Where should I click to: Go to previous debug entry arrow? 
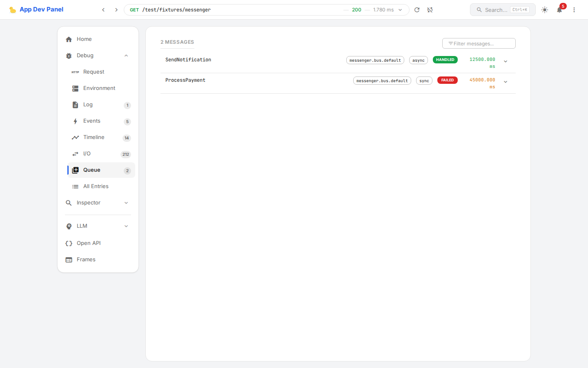pos(103,10)
